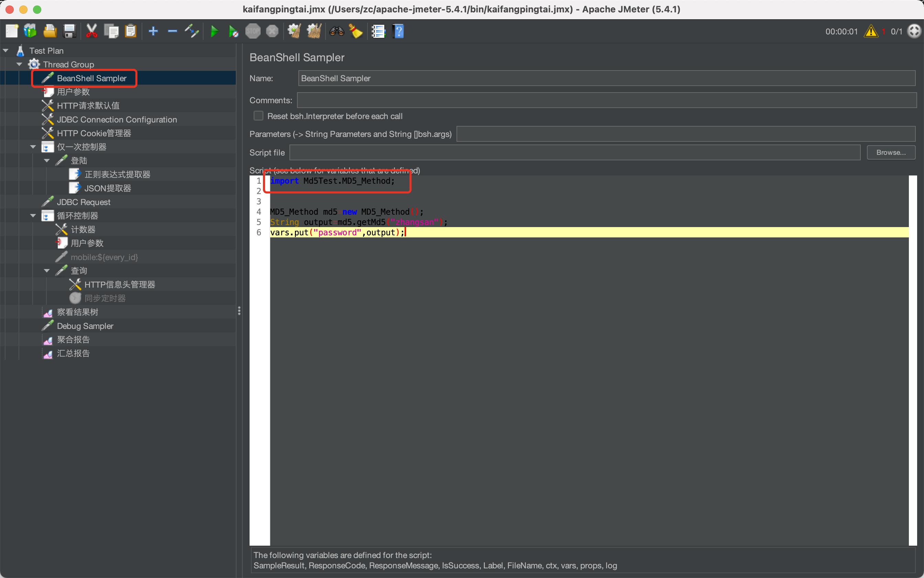
Task: Select 察看结果树 listener
Action: (77, 312)
